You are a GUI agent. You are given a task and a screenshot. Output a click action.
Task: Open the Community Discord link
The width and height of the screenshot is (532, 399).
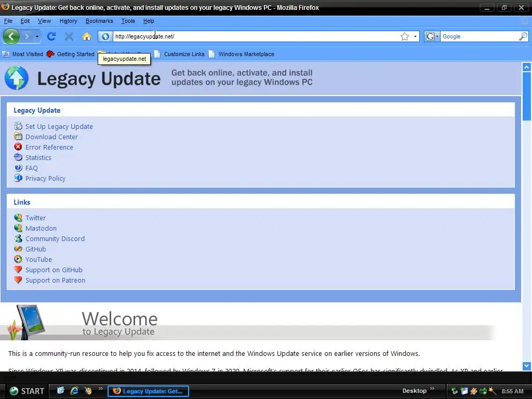(55, 239)
